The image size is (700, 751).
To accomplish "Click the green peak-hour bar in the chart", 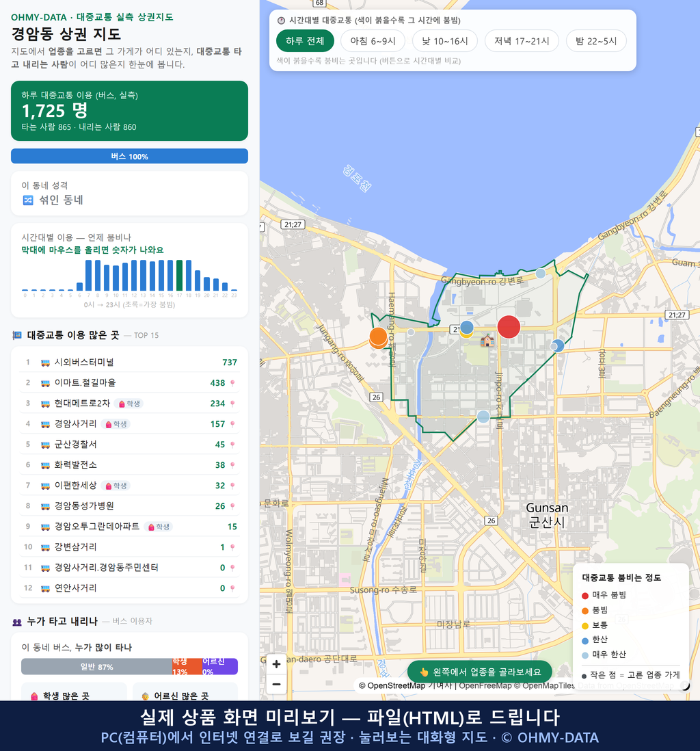I will click(180, 276).
